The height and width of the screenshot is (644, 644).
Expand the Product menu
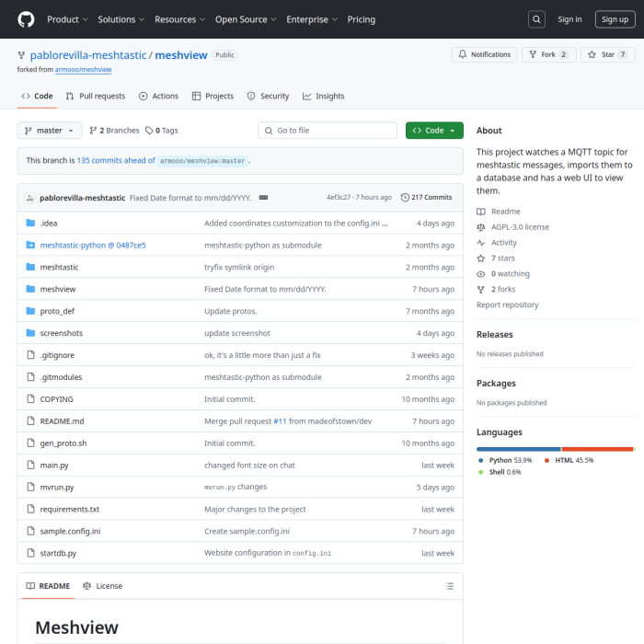[66, 19]
